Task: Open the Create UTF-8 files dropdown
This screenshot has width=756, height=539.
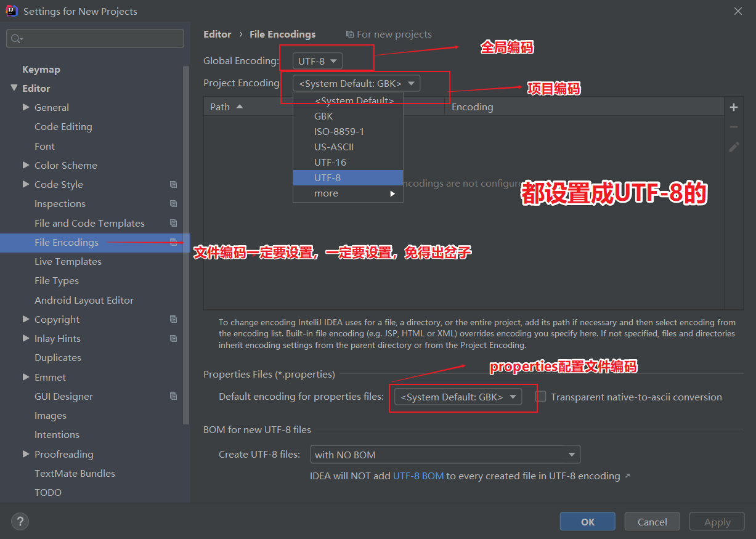Action: click(445, 455)
